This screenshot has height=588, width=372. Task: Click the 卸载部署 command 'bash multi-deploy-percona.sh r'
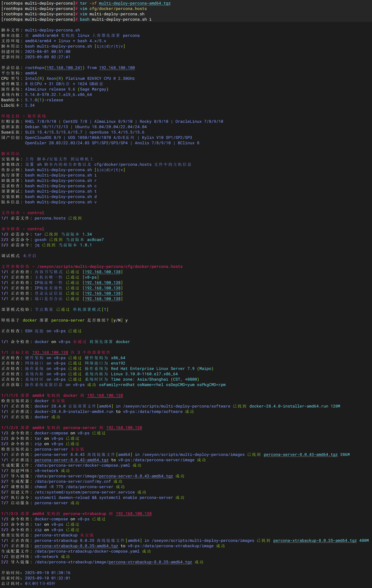coord(61,181)
